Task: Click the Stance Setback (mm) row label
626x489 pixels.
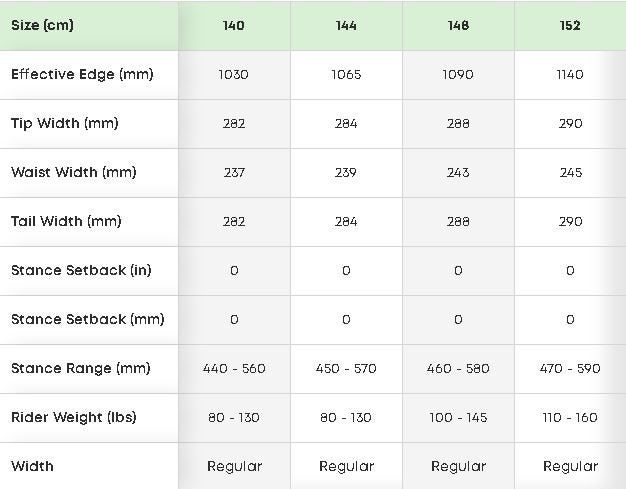Action: click(x=87, y=319)
